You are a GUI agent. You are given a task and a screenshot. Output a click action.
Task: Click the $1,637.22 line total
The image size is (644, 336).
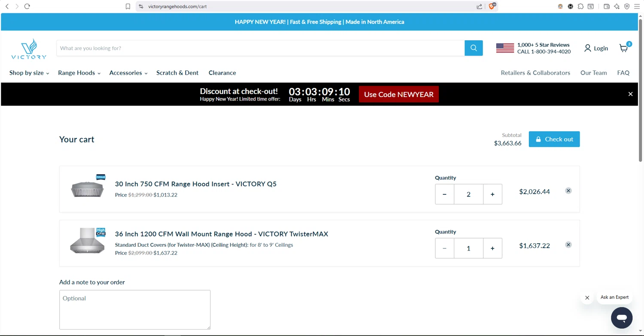(535, 246)
